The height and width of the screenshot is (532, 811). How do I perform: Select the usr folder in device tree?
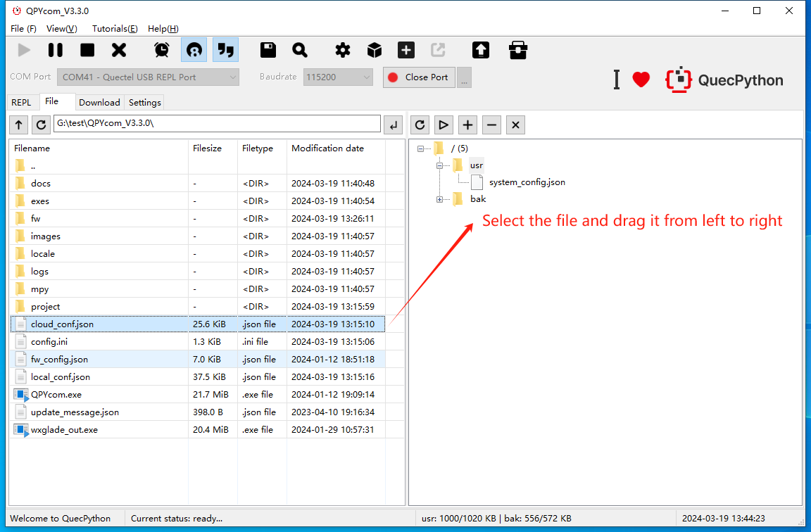477,165
